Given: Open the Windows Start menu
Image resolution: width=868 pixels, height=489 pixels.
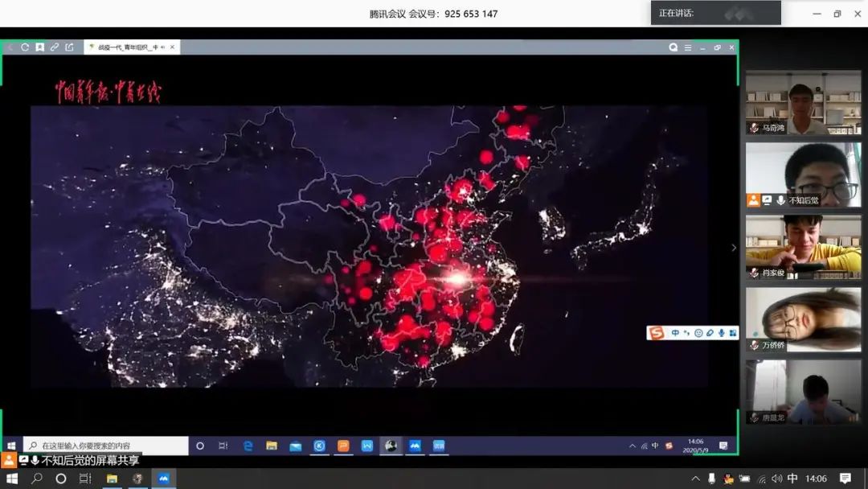Looking at the screenshot, I should (12, 479).
